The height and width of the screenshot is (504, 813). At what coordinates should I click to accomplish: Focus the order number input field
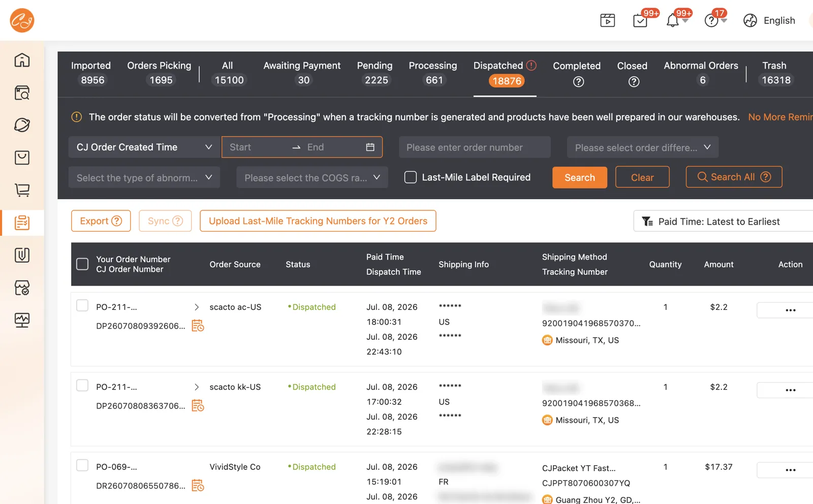point(475,147)
